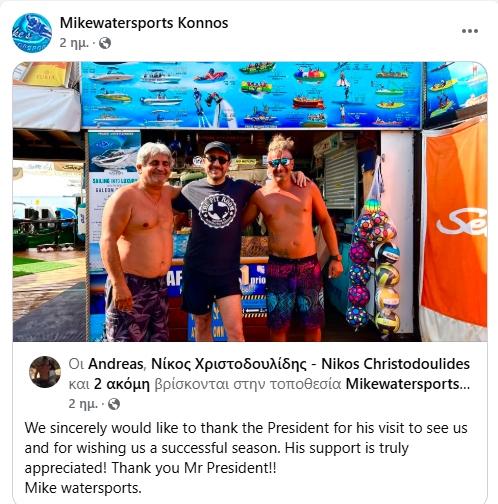Image resolution: width=498 pixels, height=504 pixels.
Task: Open the shared post author's small avatar
Action: tap(45, 372)
